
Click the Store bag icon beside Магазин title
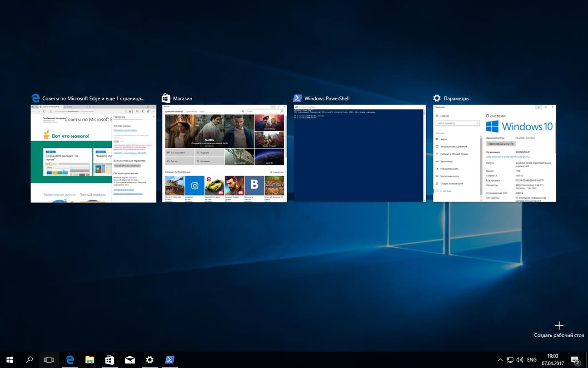(x=166, y=98)
